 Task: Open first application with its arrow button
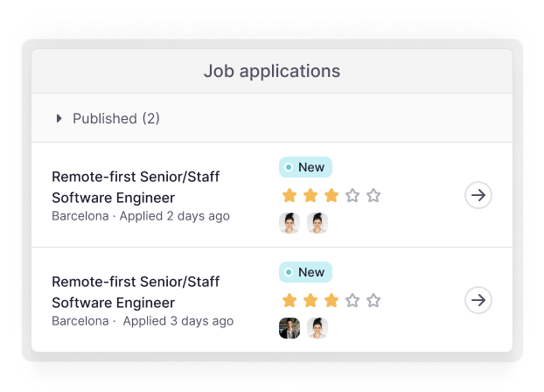click(478, 195)
